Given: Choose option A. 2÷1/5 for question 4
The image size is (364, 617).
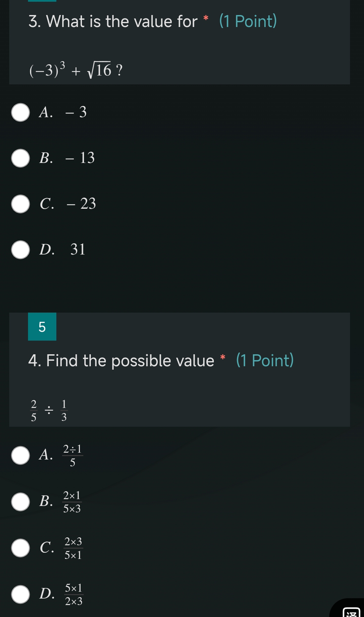Looking at the screenshot, I should 20,455.
